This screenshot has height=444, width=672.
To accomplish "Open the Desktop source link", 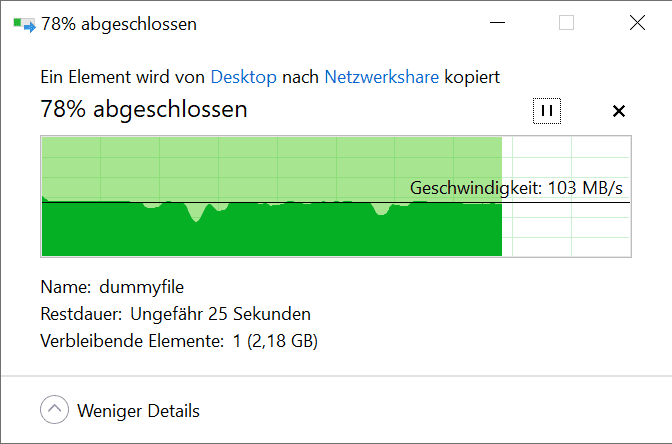I will 243,77.
